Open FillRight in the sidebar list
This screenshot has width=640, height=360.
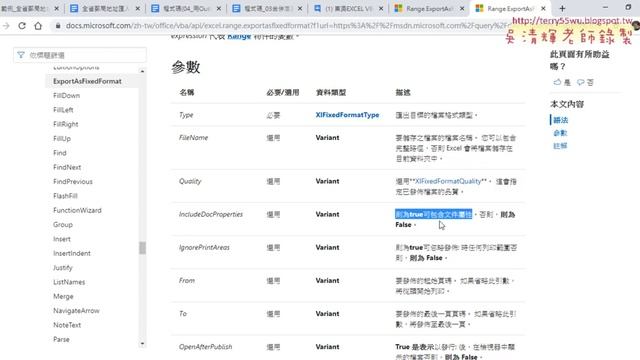tap(66, 124)
